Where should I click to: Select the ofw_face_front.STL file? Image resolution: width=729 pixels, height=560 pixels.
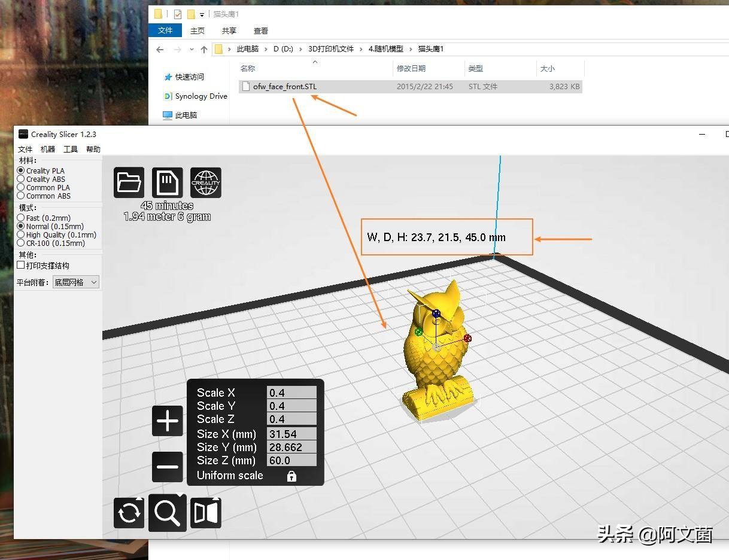[x=285, y=86]
